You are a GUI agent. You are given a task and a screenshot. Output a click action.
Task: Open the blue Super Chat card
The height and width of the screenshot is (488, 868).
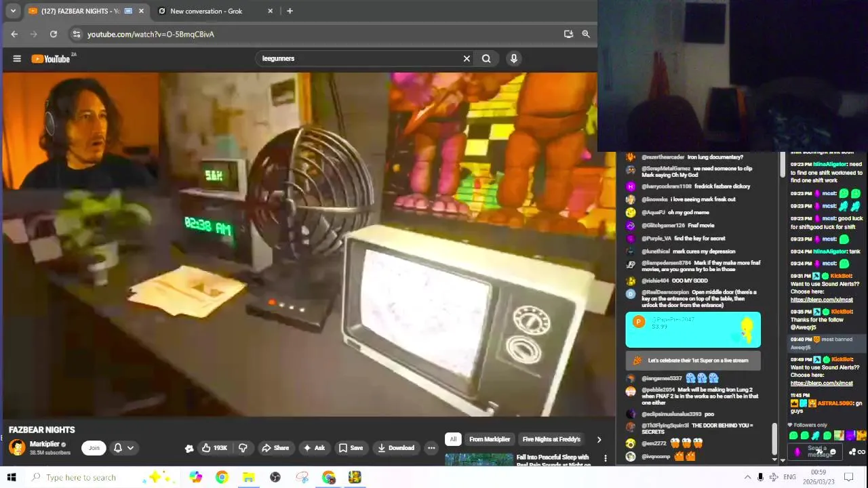click(693, 330)
